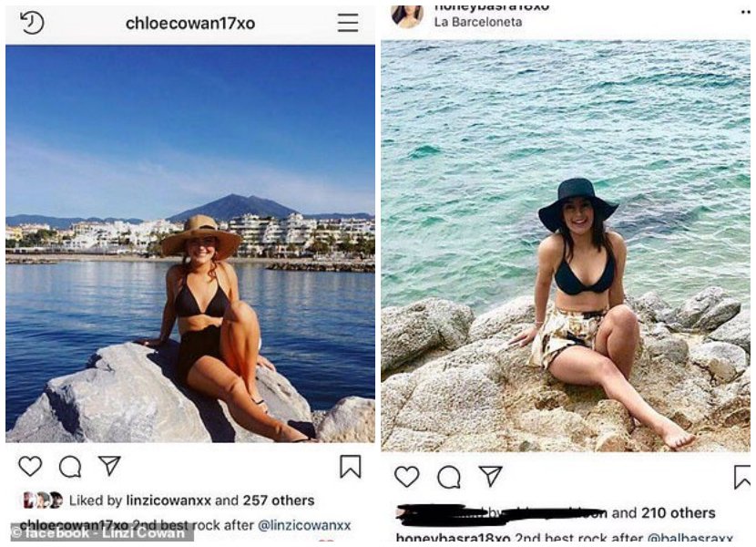View the 210 others who liked
The width and height of the screenshot is (756, 547).
point(678,512)
